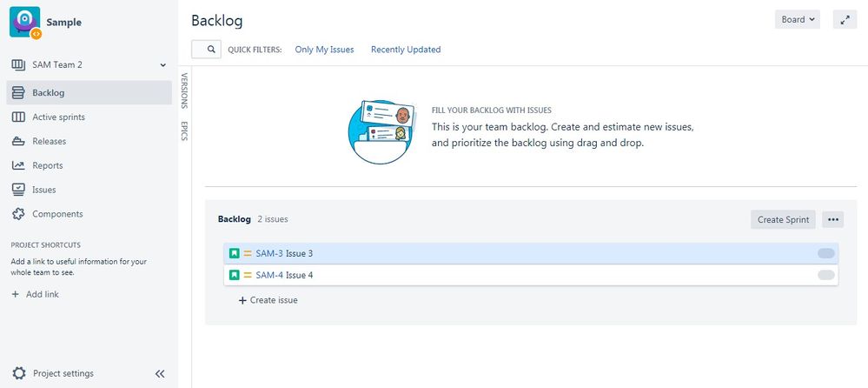Click the Sample project avatar icon

pos(25,22)
